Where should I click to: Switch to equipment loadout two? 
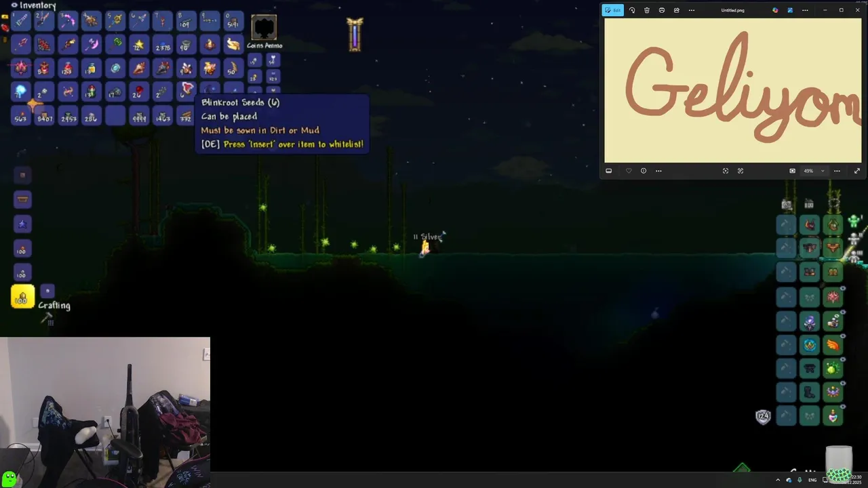tap(855, 239)
